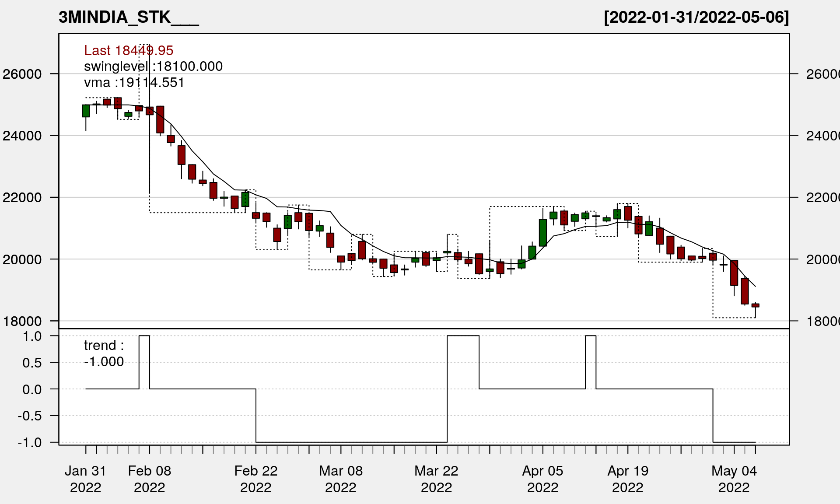Click the 3MINDIA_STK chart title

tap(128, 17)
